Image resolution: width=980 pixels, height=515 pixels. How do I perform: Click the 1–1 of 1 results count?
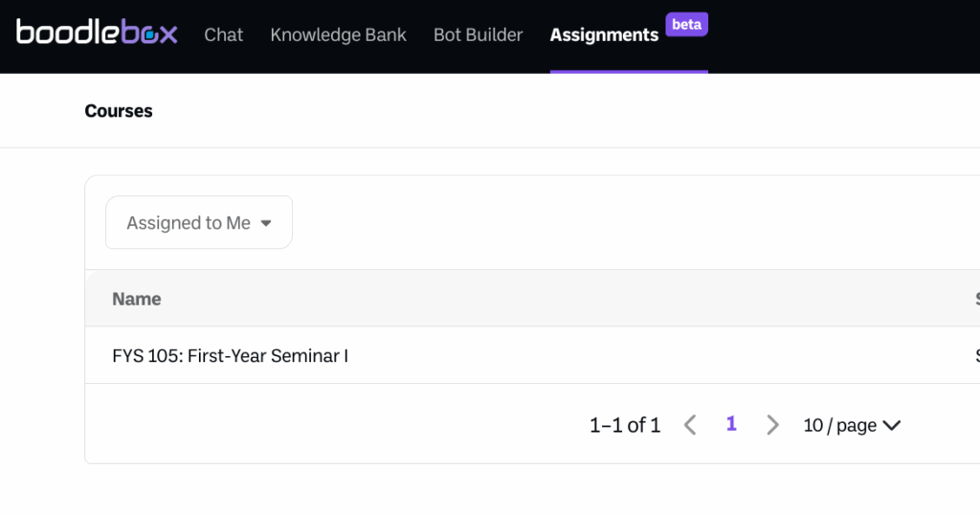point(625,425)
